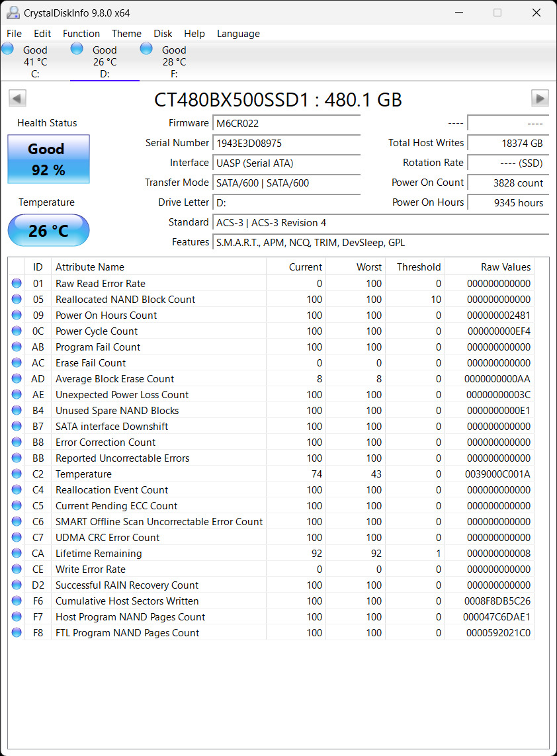
Task: Click status orb of Power Cycle Count
Action: pos(17,331)
